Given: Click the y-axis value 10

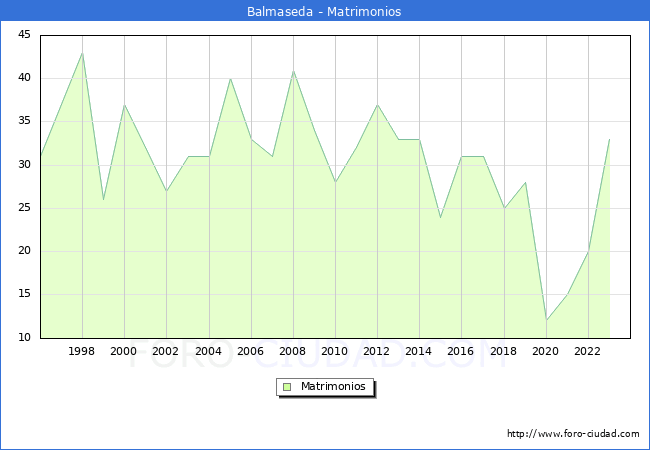Looking at the screenshot, I should click(24, 337).
